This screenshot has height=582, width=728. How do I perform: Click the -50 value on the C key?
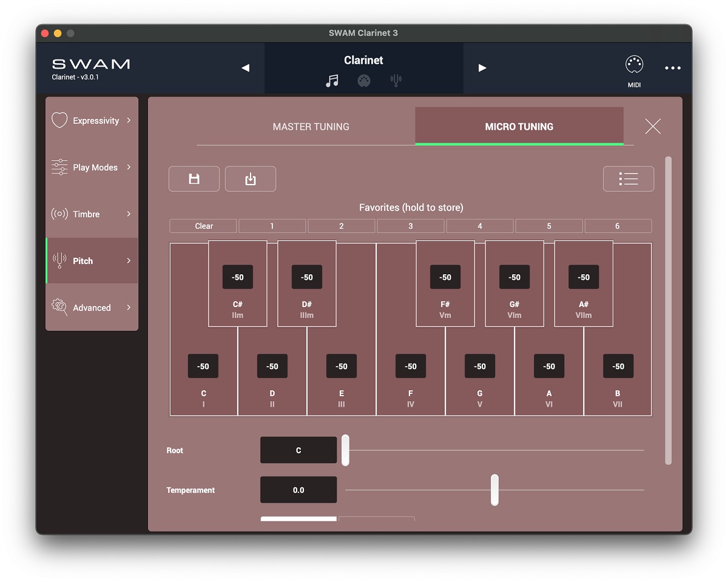(x=203, y=366)
